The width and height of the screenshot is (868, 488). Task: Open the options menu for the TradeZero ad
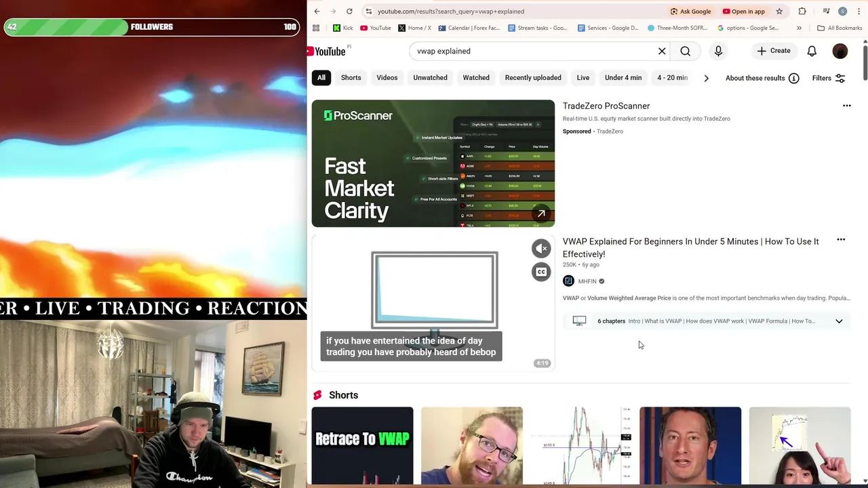[846, 106]
